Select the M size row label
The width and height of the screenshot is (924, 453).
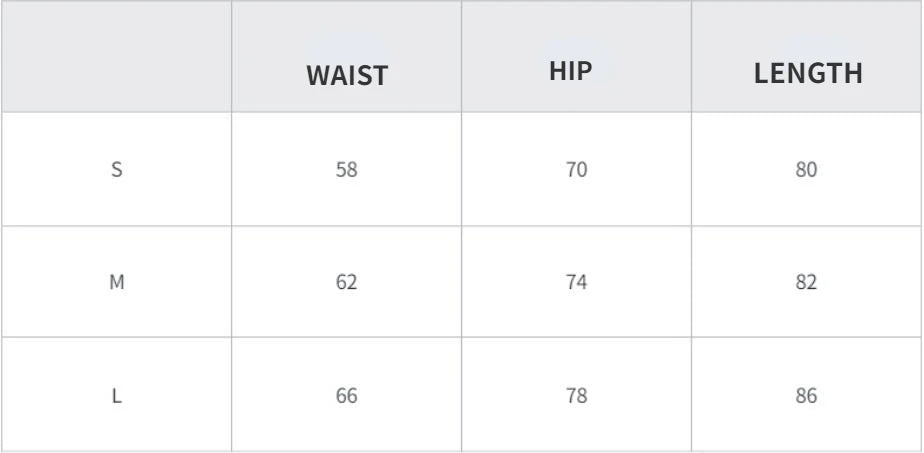tap(117, 282)
